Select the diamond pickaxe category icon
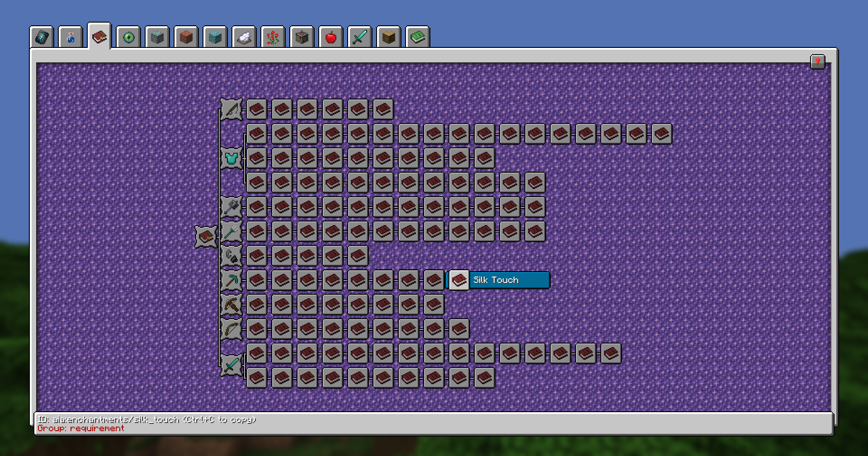The height and width of the screenshot is (456, 868). pyautogui.click(x=231, y=280)
